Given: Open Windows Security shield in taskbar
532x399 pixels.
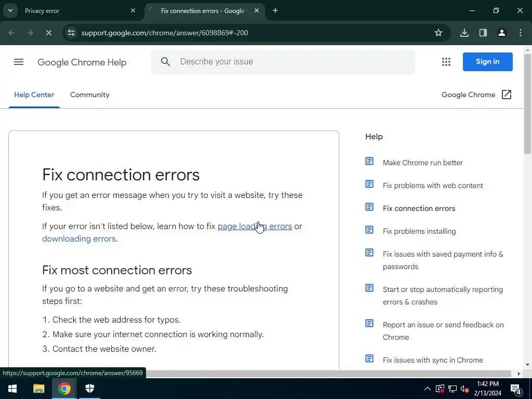Looking at the screenshot, I should coord(89,389).
